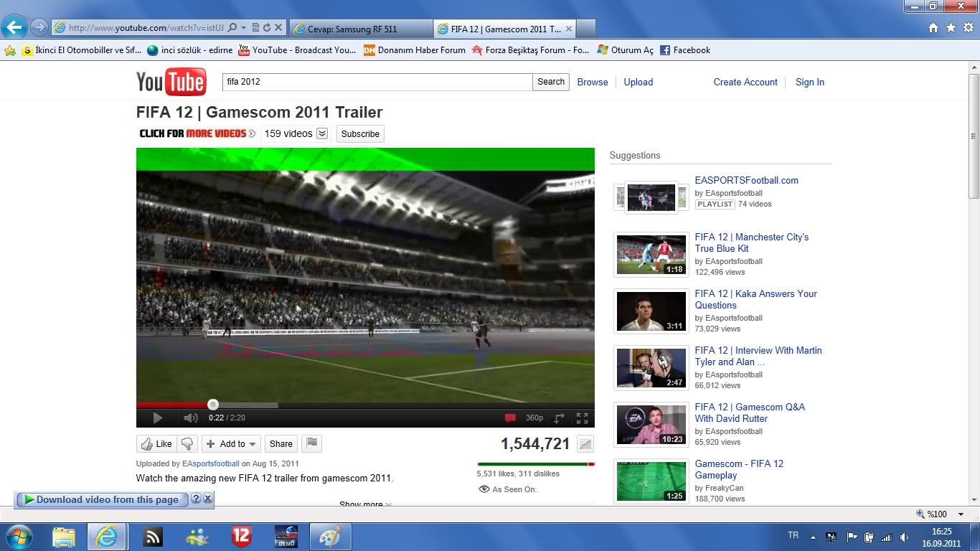This screenshot has height=551, width=980.
Task: Click the address bar URL field
Action: pos(147,28)
